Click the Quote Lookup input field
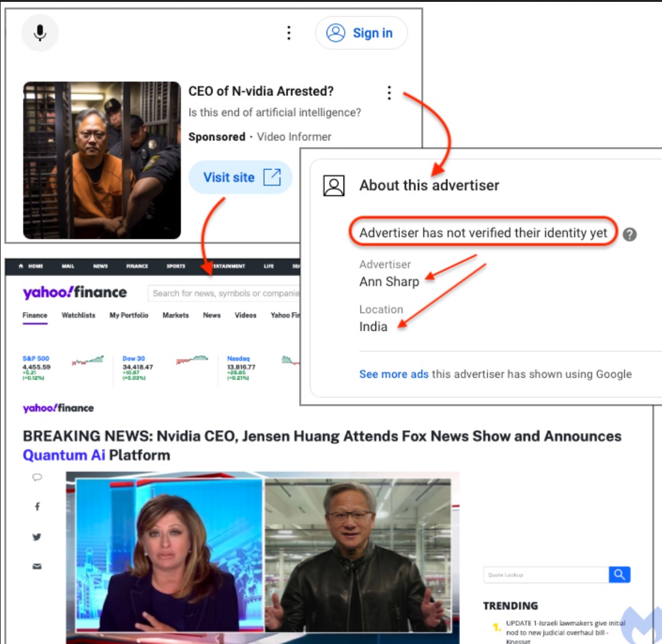 pos(545,575)
